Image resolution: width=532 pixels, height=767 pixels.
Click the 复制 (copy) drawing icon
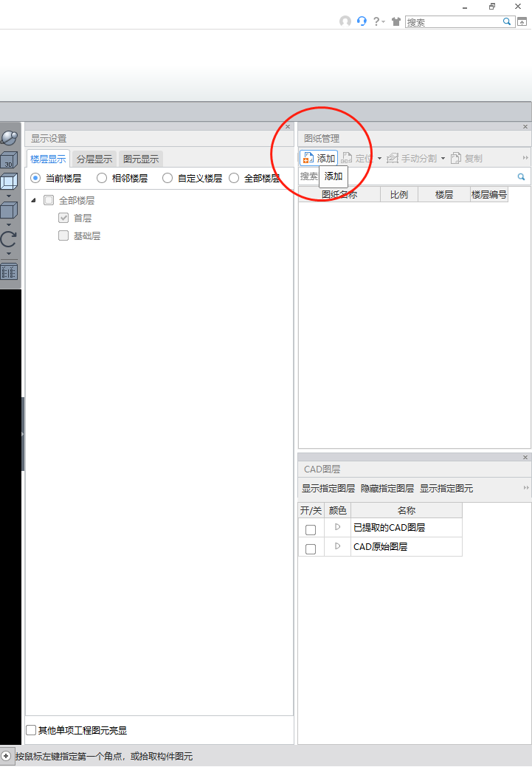click(x=456, y=158)
